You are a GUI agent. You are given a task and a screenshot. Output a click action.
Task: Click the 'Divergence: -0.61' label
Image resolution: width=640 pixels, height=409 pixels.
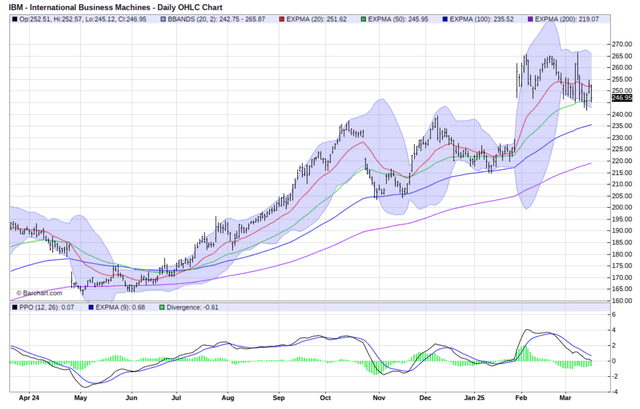(193, 307)
